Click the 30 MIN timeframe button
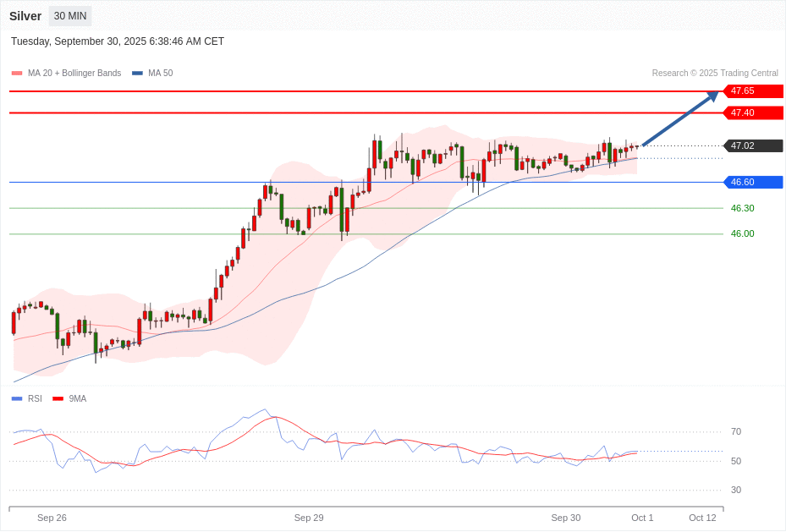This screenshot has width=786, height=532. [70, 16]
